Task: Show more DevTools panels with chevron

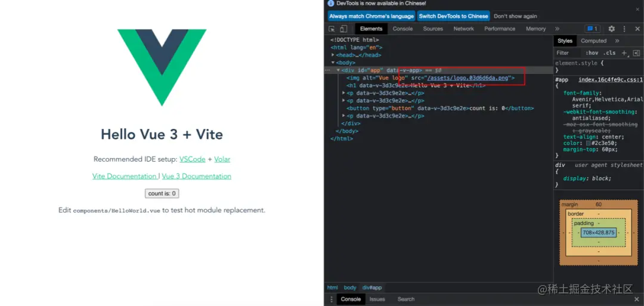Action: pyautogui.click(x=557, y=29)
